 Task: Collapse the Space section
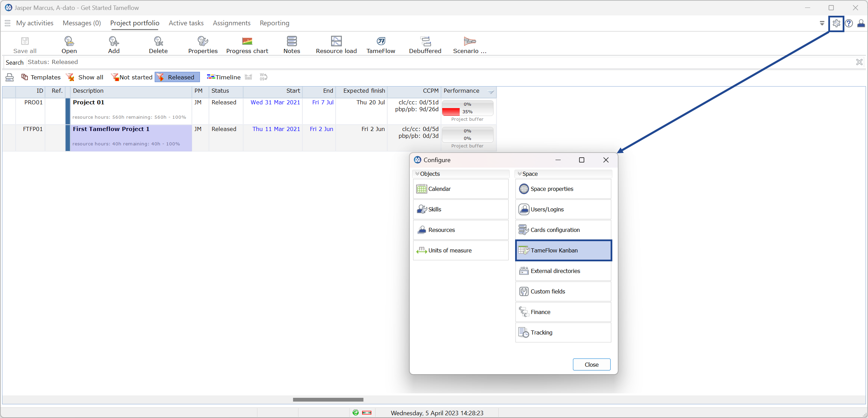point(520,174)
